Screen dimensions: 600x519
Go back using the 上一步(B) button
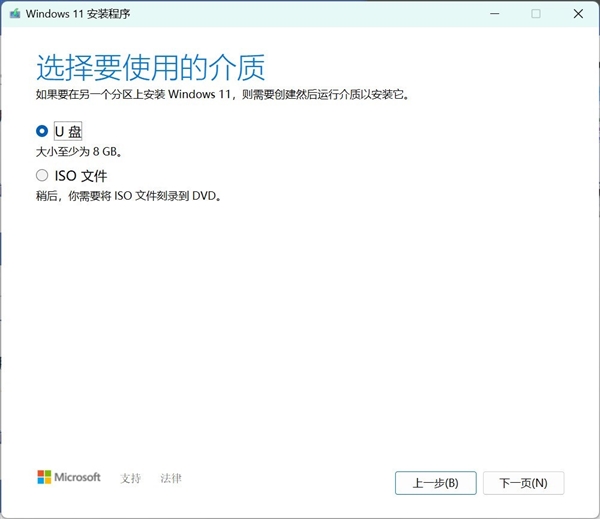tap(435, 483)
